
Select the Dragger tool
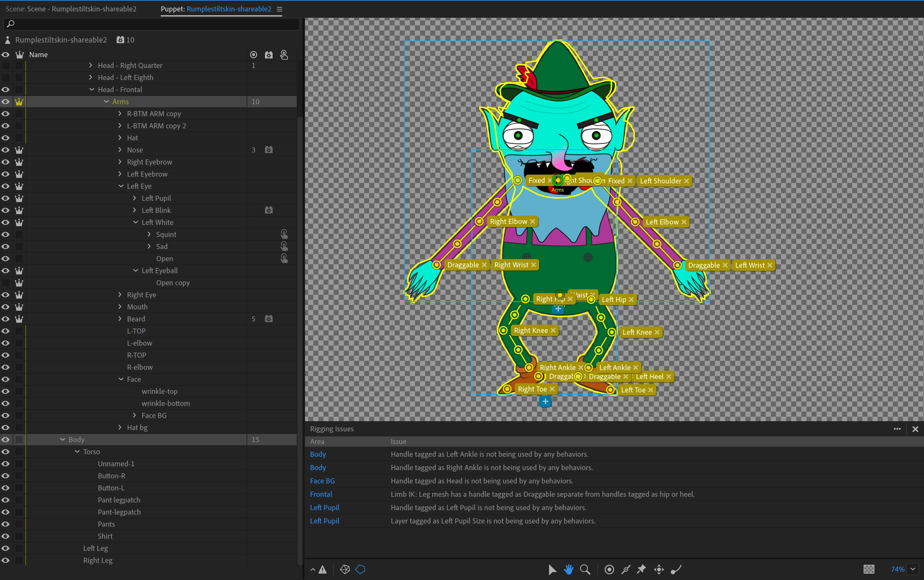click(x=659, y=569)
